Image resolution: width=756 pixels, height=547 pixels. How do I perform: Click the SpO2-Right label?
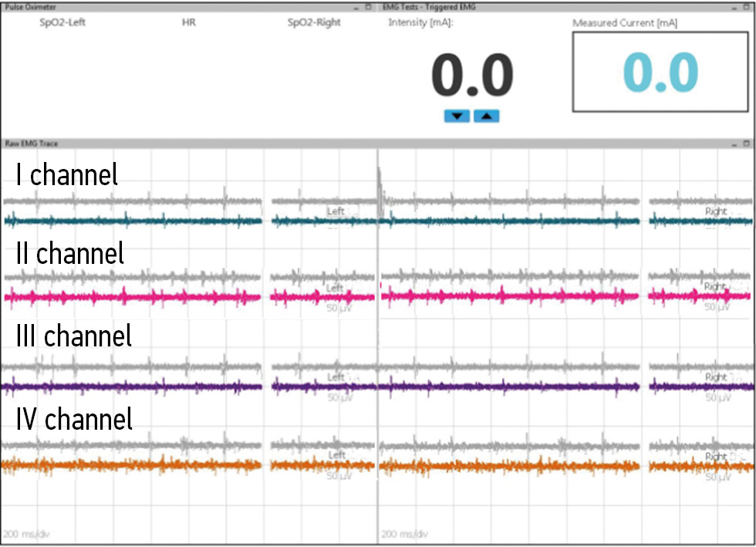(314, 22)
